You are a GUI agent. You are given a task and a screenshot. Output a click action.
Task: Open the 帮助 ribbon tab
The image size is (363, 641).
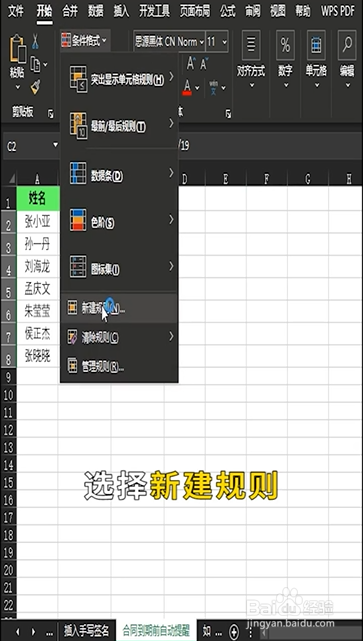point(303,11)
